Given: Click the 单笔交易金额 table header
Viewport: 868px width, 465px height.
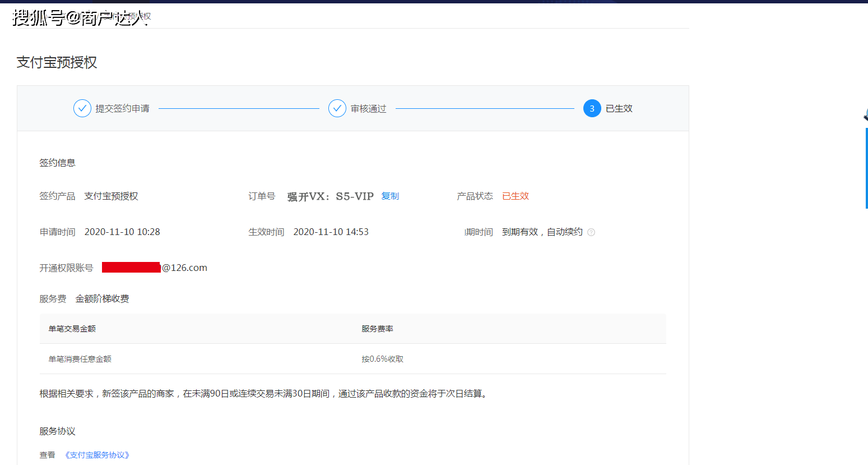Looking at the screenshot, I should 72,329.
